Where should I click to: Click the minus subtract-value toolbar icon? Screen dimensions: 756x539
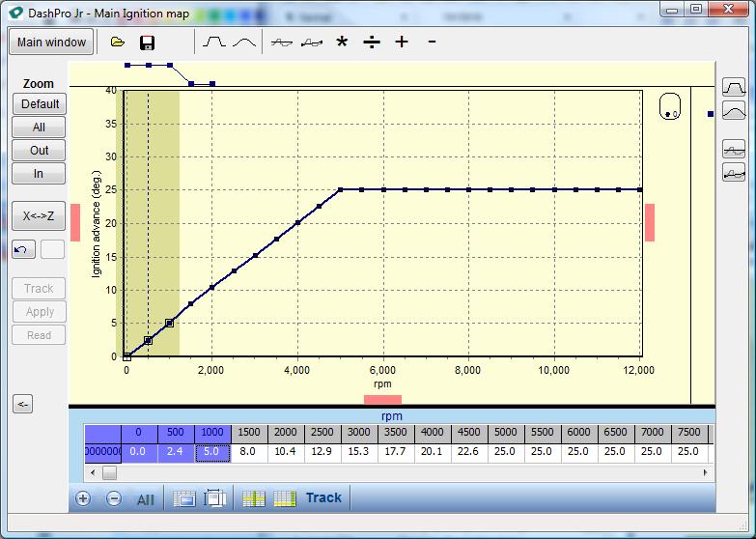coord(432,43)
